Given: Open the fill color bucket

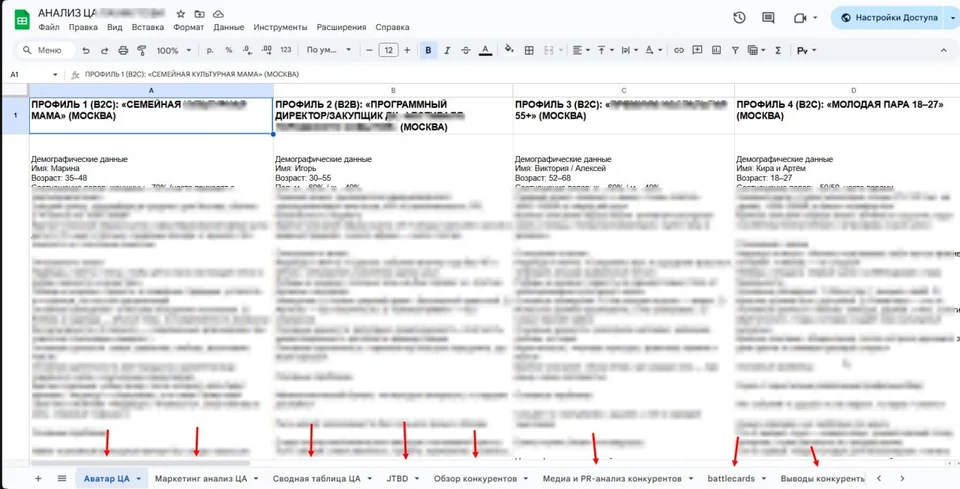Looking at the screenshot, I should (509, 50).
